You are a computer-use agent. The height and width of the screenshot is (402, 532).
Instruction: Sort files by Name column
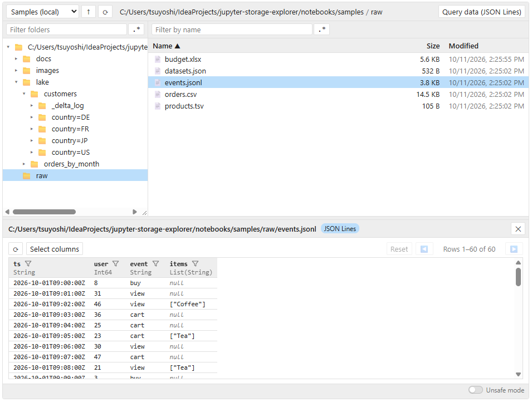pos(166,46)
